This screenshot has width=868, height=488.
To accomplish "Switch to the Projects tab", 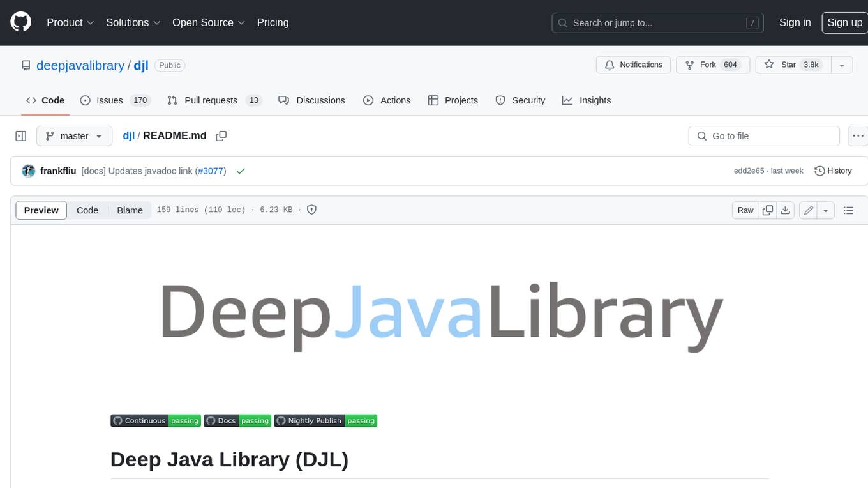I will click(453, 100).
